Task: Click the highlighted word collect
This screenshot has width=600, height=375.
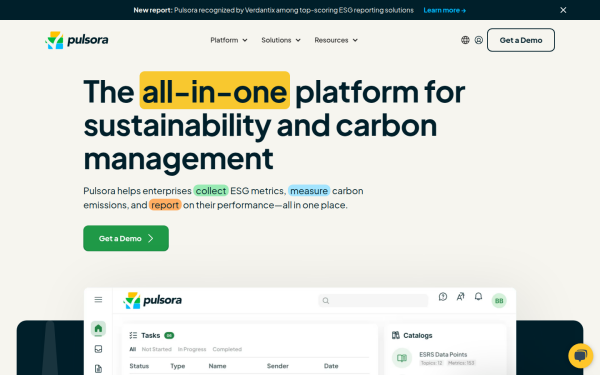Action: click(211, 191)
